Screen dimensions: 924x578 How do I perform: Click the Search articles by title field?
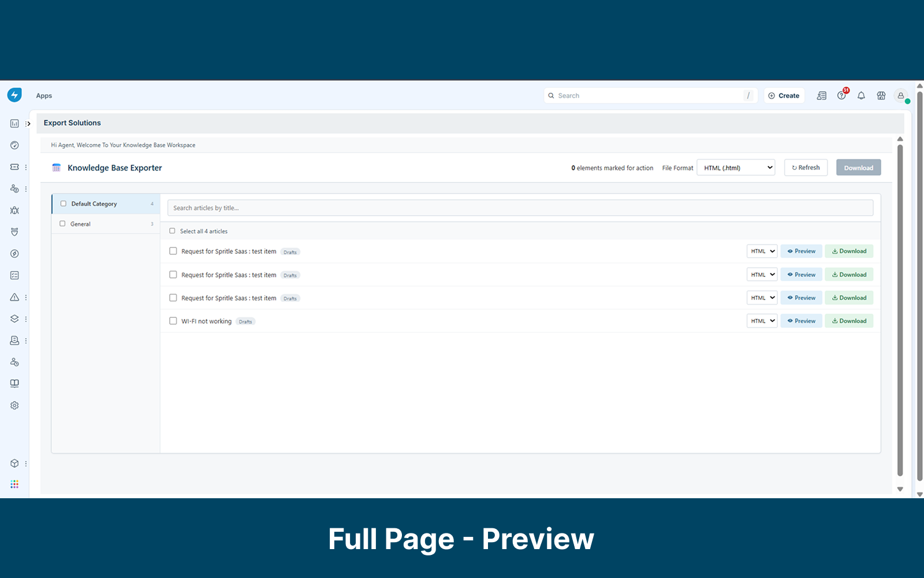click(x=520, y=208)
